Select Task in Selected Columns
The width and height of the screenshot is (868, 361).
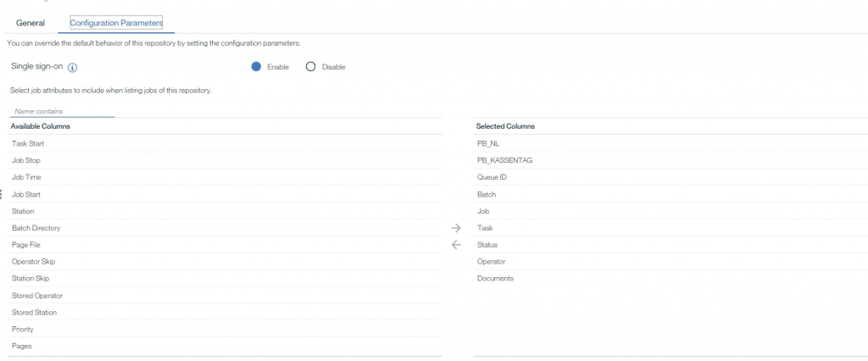(671, 228)
